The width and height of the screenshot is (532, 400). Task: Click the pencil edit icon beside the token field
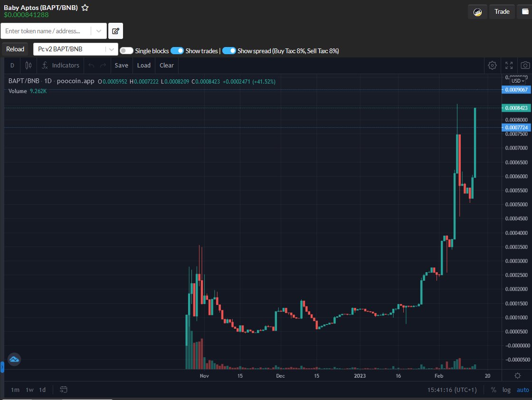point(115,30)
